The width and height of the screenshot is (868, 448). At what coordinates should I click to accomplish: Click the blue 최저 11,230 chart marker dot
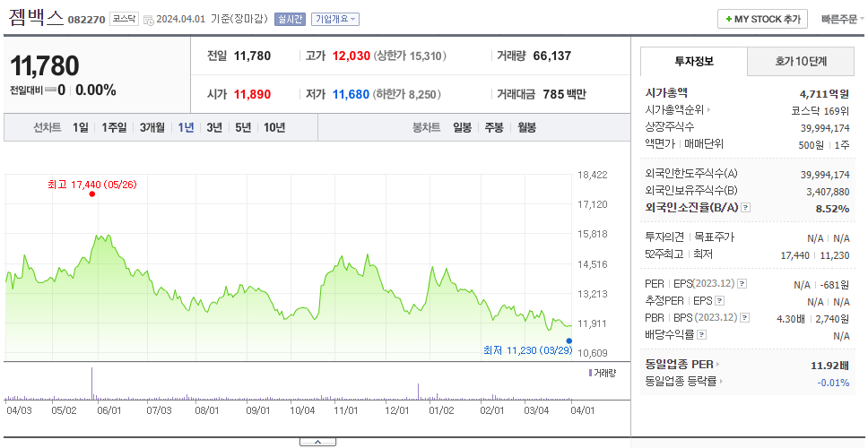pyautogui.click(x=569, y=340)
